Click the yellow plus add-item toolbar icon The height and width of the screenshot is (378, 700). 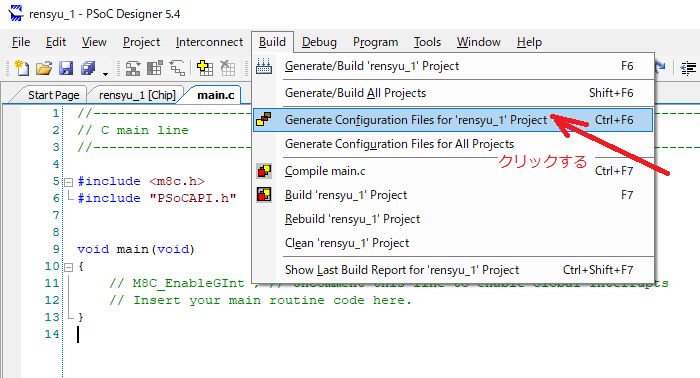[x=204, y=68]
